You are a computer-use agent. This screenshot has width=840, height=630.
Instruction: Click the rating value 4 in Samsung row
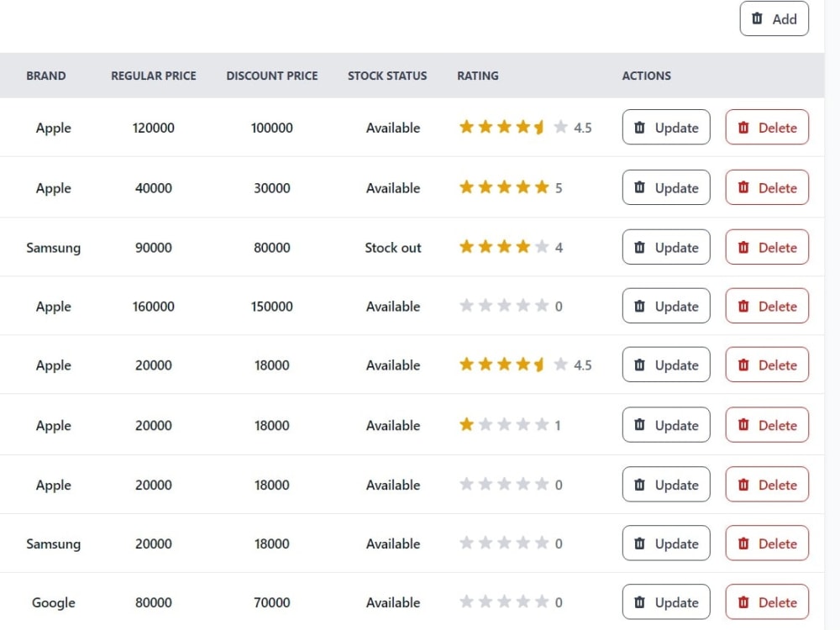(x=559, y=248)
